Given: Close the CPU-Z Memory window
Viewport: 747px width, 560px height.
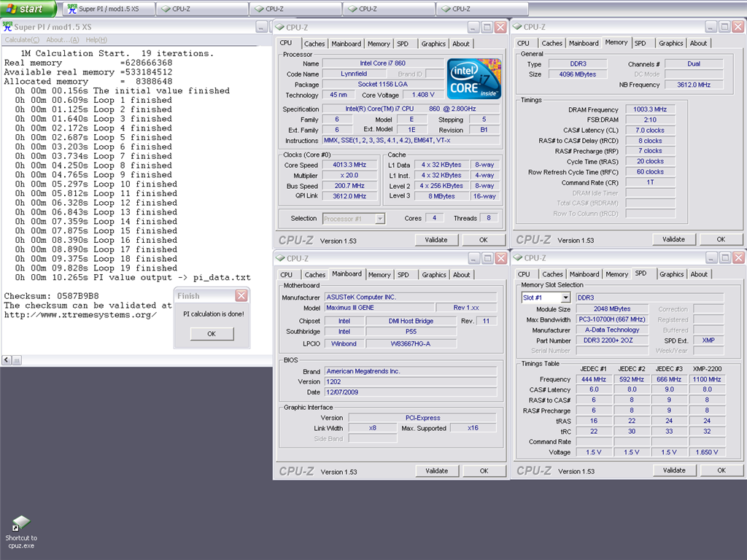Looking at the screenshot, I should (x=738, y=27).
